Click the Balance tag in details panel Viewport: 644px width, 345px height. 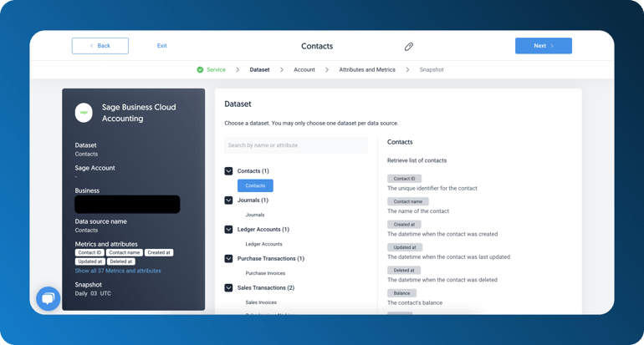(x=401, y=293)
